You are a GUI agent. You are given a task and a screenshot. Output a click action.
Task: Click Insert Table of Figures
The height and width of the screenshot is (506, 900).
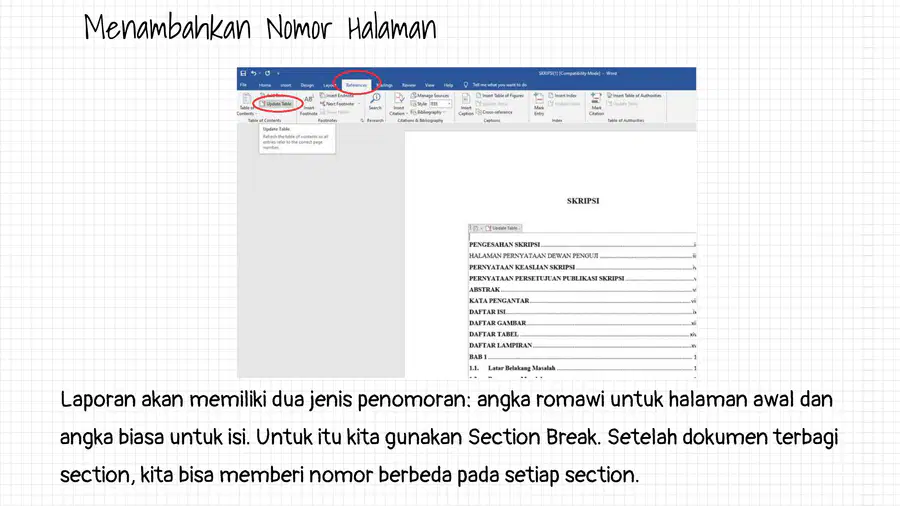pos(500,95)
